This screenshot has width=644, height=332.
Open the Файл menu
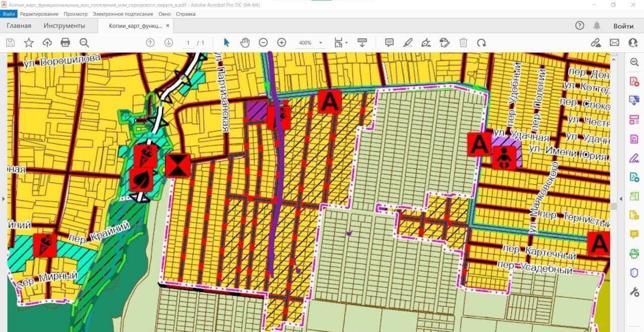[x=9, y=14]
